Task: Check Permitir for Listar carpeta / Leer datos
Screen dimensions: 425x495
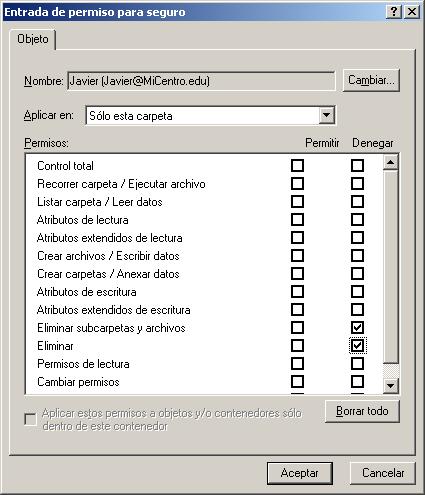Action: [297, 202]
